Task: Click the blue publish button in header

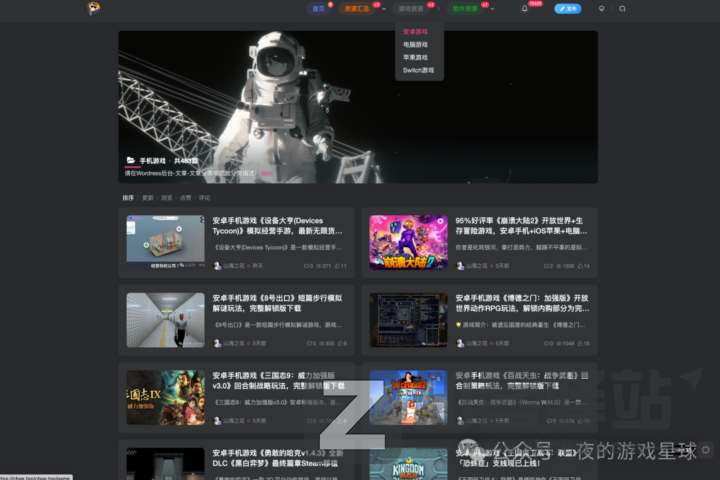Action: (567, 9)
